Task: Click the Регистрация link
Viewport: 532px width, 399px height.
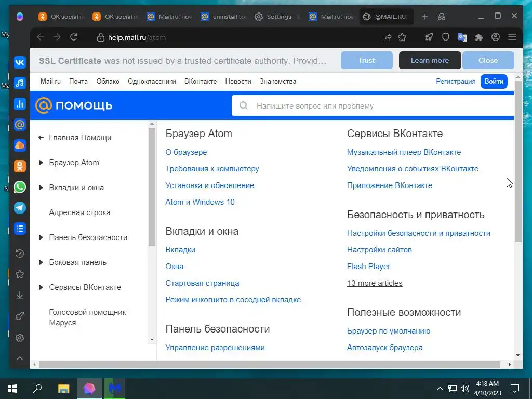Action: pyautogui.click(x=456, y=82)
